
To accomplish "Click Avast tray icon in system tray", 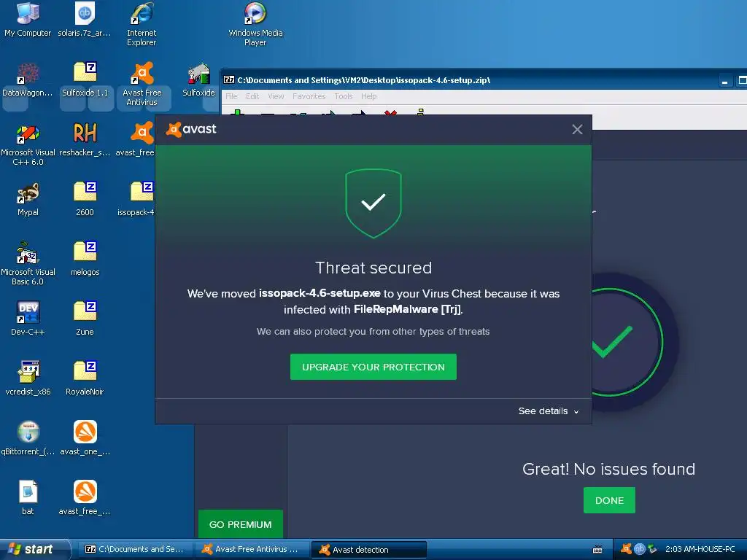I will tap(626, 549).
